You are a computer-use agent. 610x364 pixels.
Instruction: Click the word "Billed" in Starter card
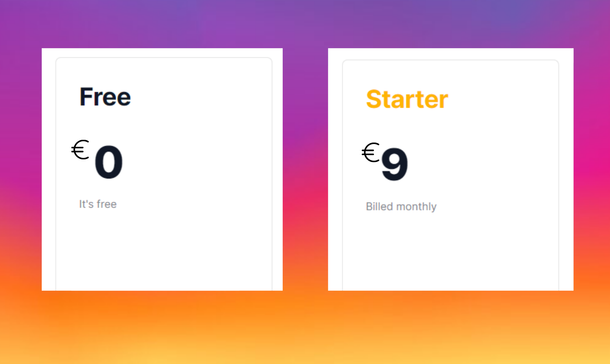coord(379,207)
